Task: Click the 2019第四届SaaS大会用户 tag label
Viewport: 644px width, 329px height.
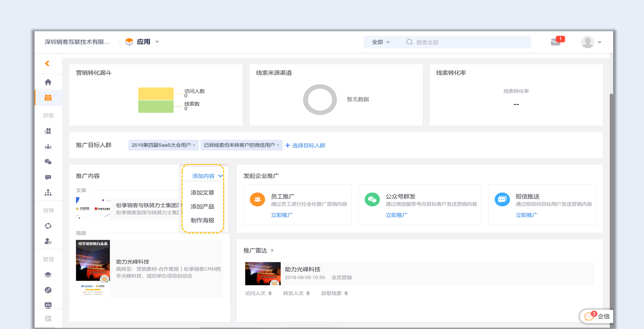Action: coord(161,145)
